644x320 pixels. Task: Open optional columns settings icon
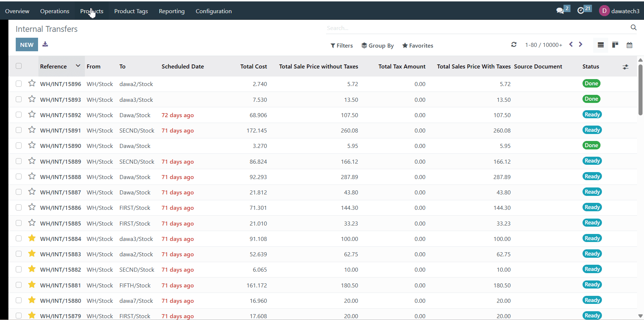coord(625,67)
